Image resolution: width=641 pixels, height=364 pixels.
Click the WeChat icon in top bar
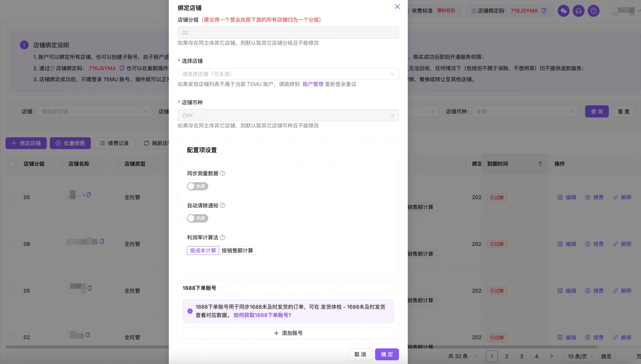point(564,11)
